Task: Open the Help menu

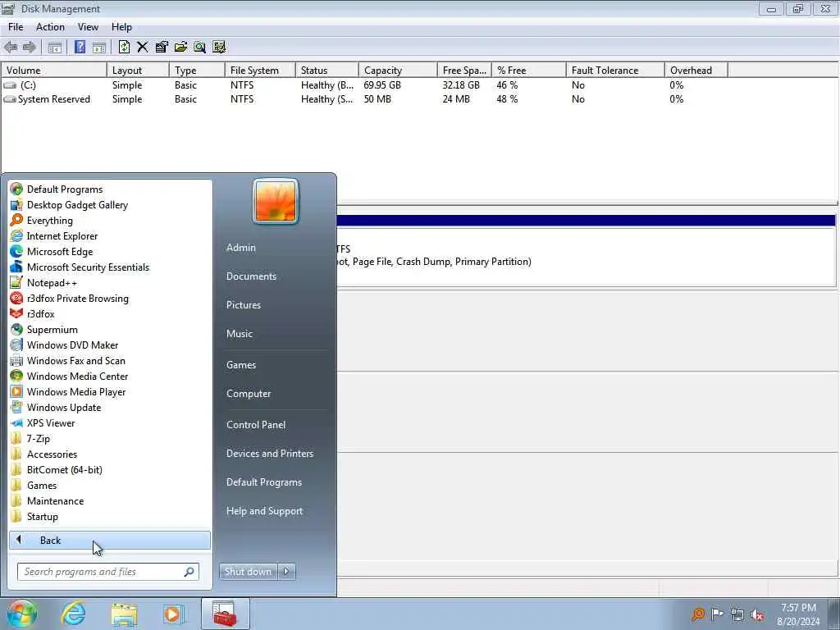Action: (x=121, y=27)
